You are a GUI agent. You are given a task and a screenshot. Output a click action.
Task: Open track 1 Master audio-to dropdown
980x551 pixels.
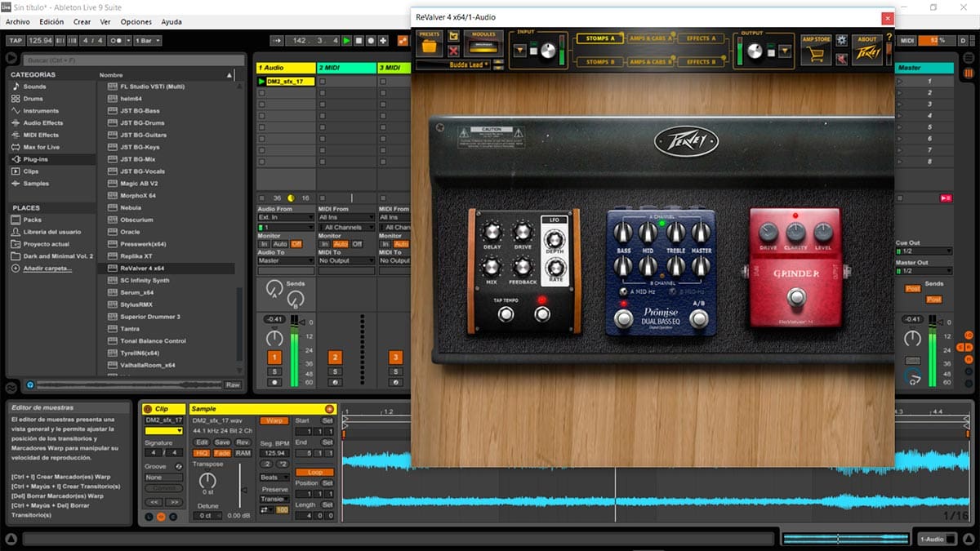(285, 261)
